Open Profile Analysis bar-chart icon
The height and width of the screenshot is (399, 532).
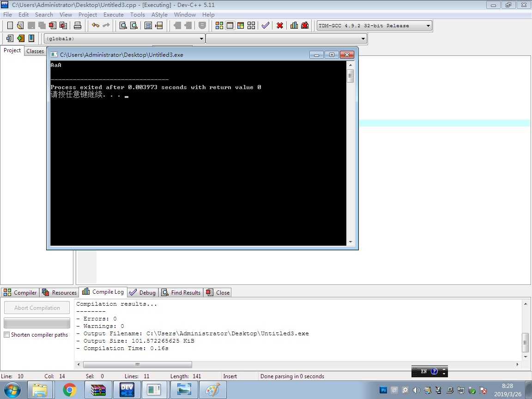294,25
